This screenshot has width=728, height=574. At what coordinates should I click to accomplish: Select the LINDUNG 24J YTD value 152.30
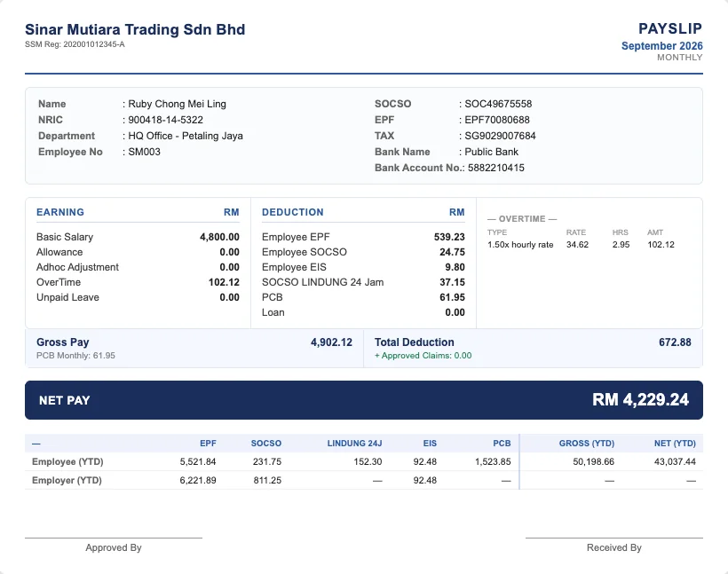coord(368,461)
